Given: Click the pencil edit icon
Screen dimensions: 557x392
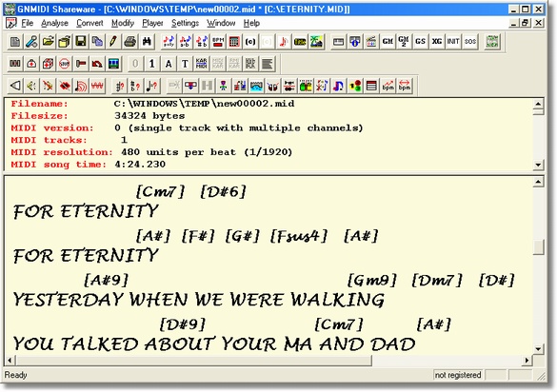Looking at the screenshot, I should coord(113,42).
